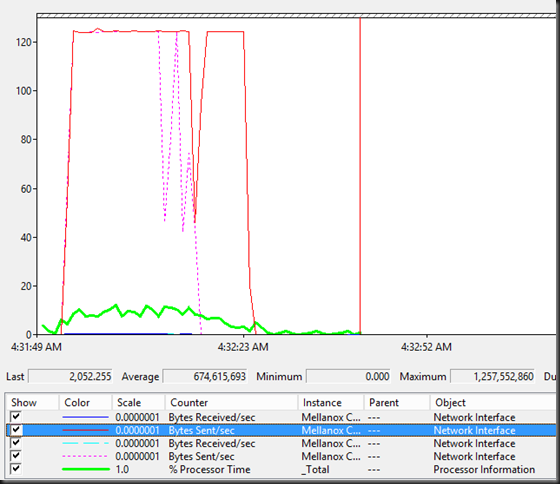Screen dimensions: 560x484
Task: Disable Show checkbox for % Processor Time
Action: click(16, 469)
